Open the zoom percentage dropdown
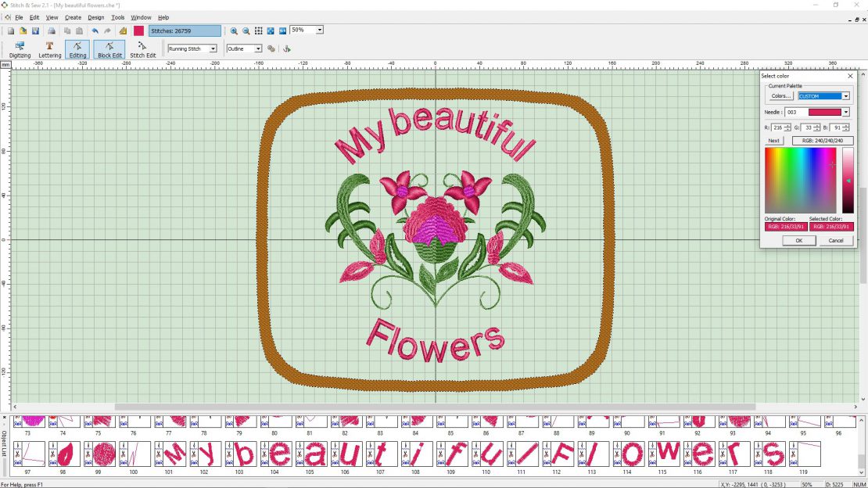Screen dimensions: 868x488 coord(319,30)
